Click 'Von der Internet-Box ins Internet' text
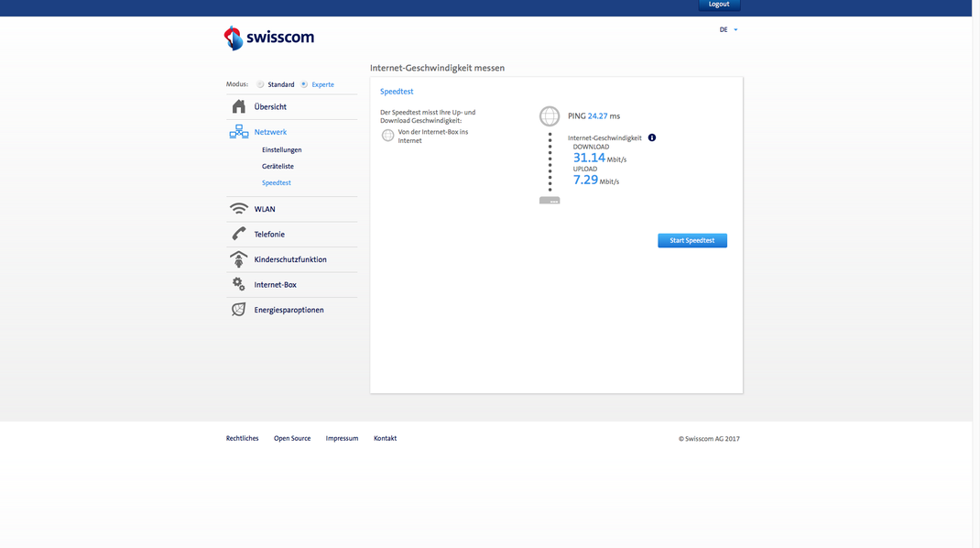The image size is (980, 548). [x=433, y=137]
